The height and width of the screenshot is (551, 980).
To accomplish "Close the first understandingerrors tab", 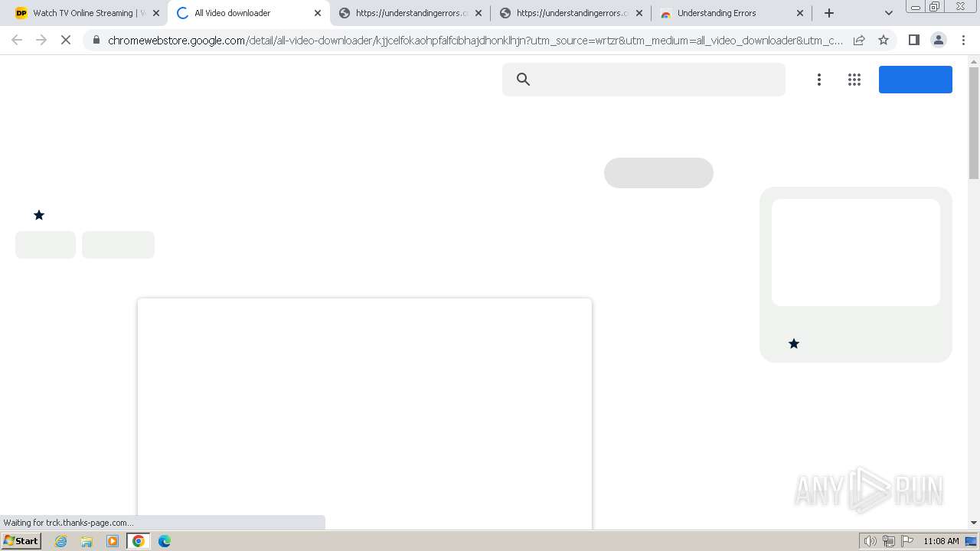I will [x=479, y=13].
